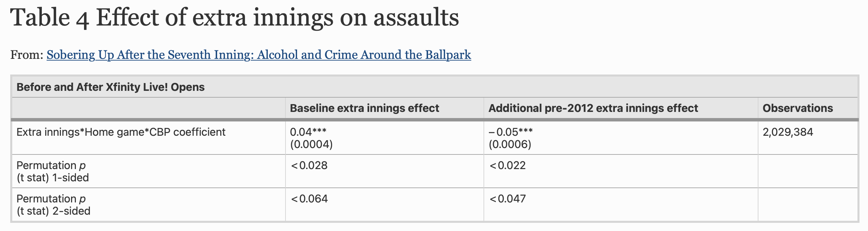Image resolution: width=868 pixels, height=231 pixels.
Task: Click the (0.0004) standard error value
Action: click(311, 145)
